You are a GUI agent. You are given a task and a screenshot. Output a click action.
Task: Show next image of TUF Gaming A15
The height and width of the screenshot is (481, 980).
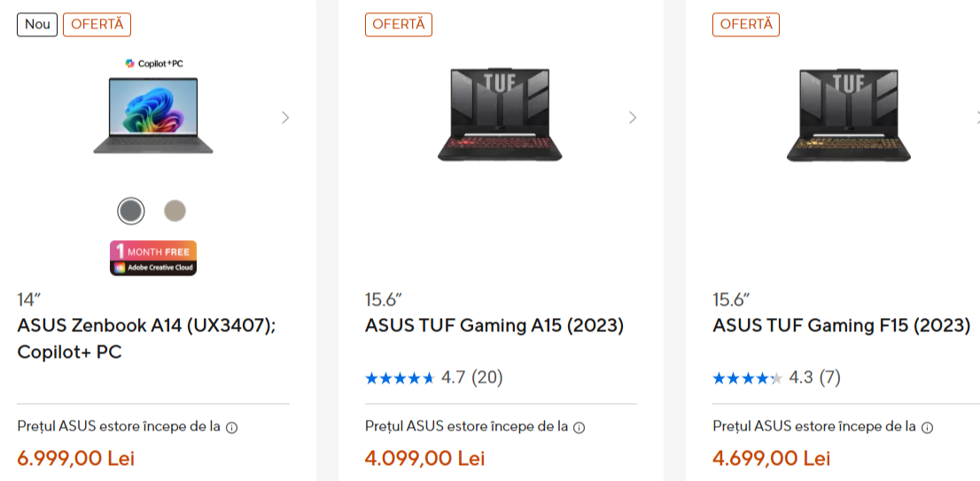pos(633,117)
